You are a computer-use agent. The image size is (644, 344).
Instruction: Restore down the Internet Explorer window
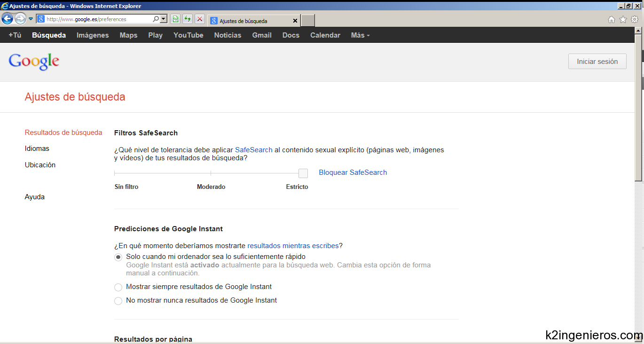click(629, 6)
